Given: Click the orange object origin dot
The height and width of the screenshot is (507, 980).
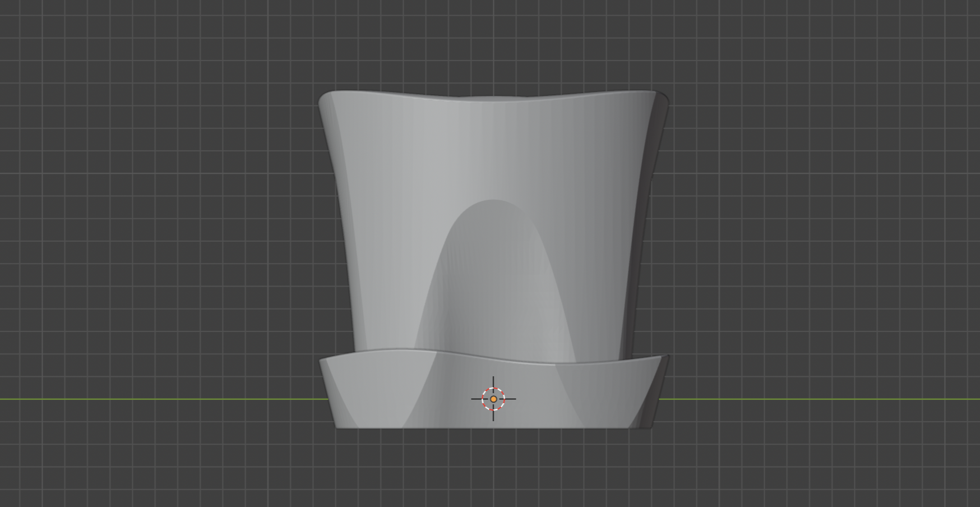Looking at the screenshot, I should point(493,399).
